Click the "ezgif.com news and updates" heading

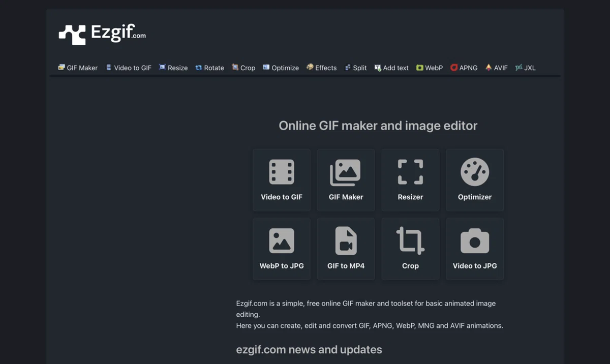coord(309,350)
